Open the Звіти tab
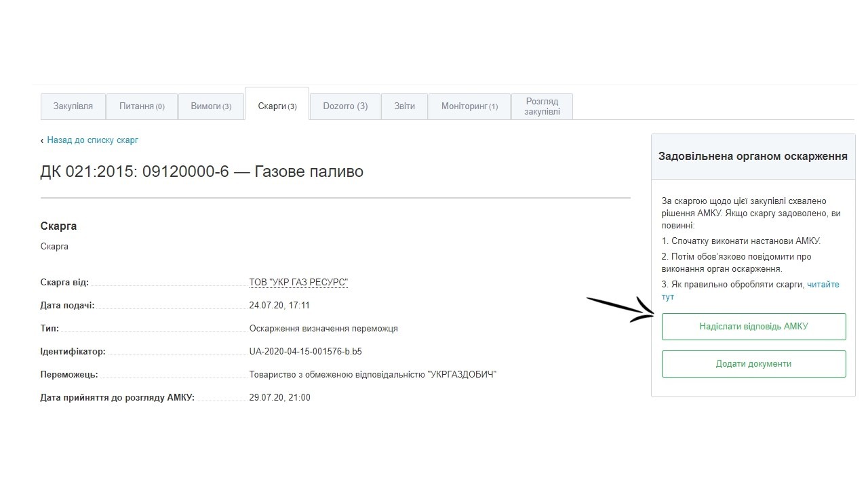Image resolution: width=868 pixels, height=488 pixels. tap(404, 106)
